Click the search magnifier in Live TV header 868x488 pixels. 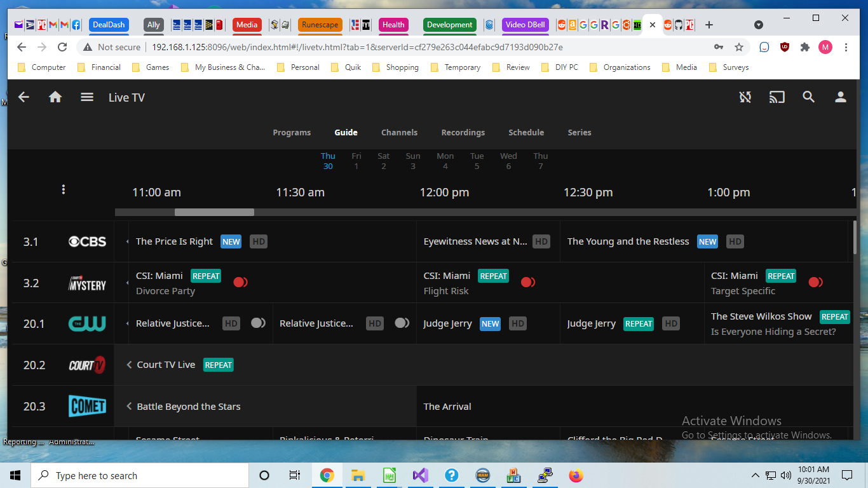tap(808, 97)
